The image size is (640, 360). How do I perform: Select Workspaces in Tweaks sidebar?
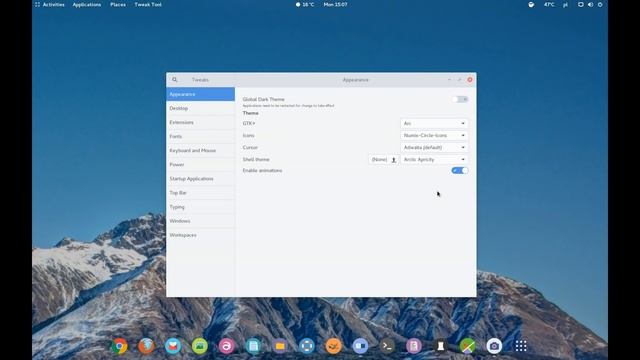(200, 235)
